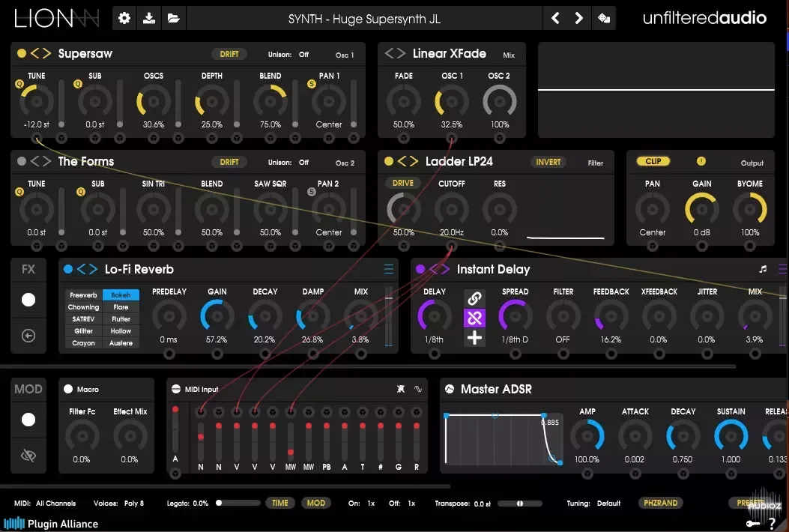This screenshot has height=532, width=789.
Task: Click the Q quantize icon beside Supersaw TUNE
Action: tap(19, 84)
